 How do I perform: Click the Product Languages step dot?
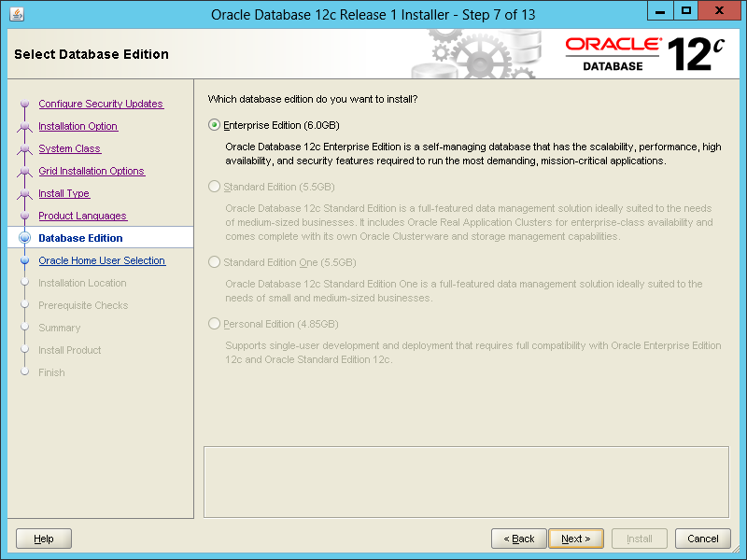point(25,216)
